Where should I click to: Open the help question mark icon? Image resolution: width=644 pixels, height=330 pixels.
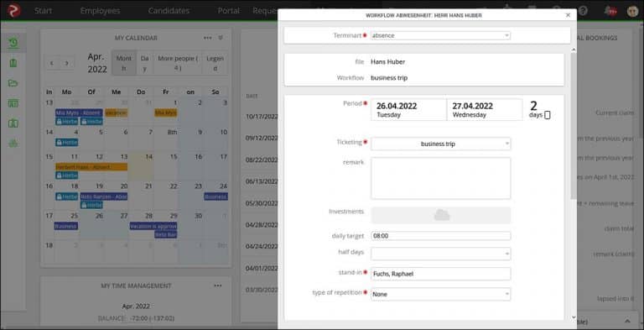(583, 11)
